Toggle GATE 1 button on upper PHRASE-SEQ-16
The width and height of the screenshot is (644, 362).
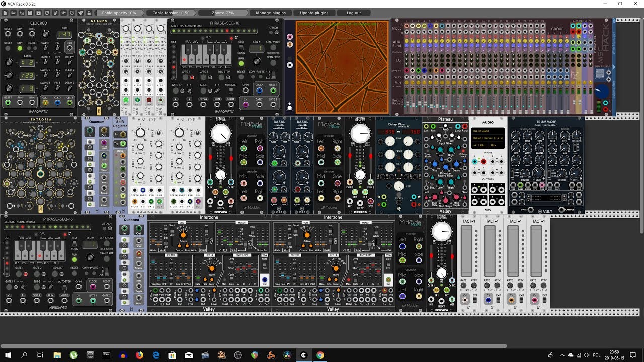click(x=186, y=77)
